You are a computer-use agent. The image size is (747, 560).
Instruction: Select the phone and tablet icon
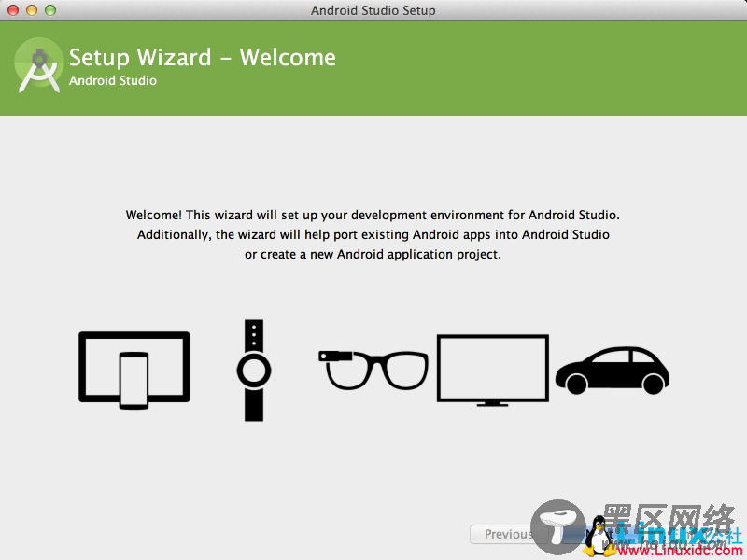(134, 371)
